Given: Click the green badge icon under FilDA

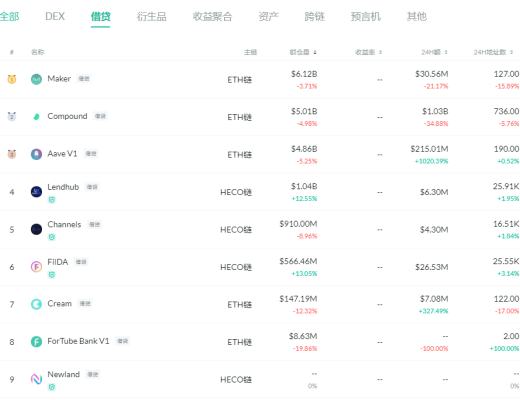Looking at the screenshot, I should [x=52, y=275].
